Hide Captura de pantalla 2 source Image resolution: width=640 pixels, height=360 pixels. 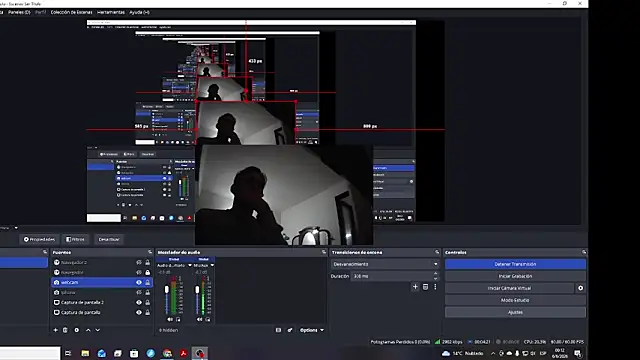click(x=139, y=302)
